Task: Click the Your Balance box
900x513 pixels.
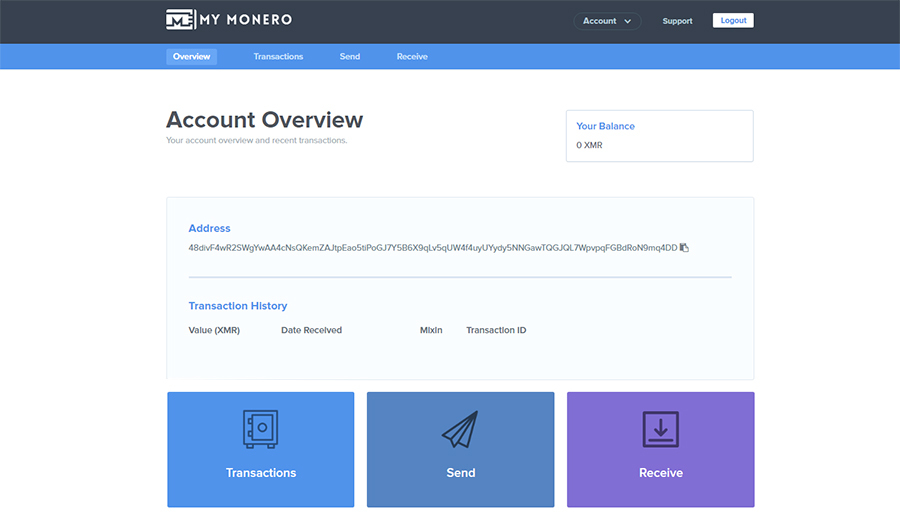Action: pyautogui.click(x=660, y=136)
